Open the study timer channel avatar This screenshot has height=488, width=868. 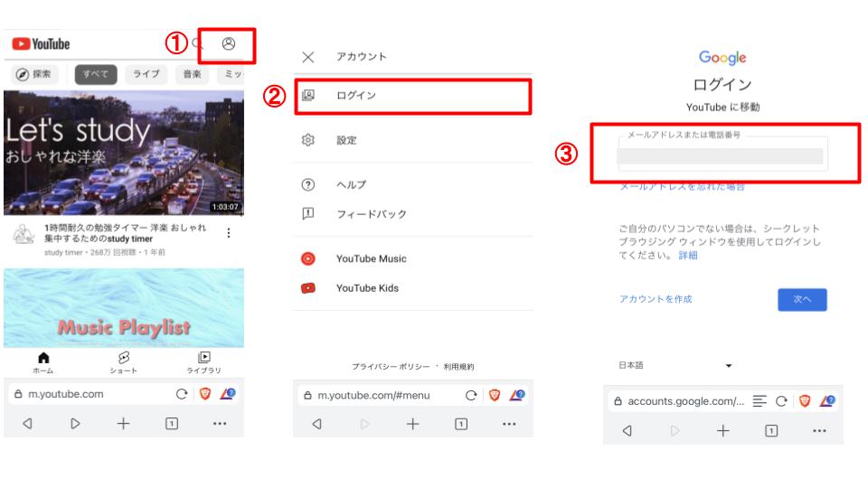point(24,234)
